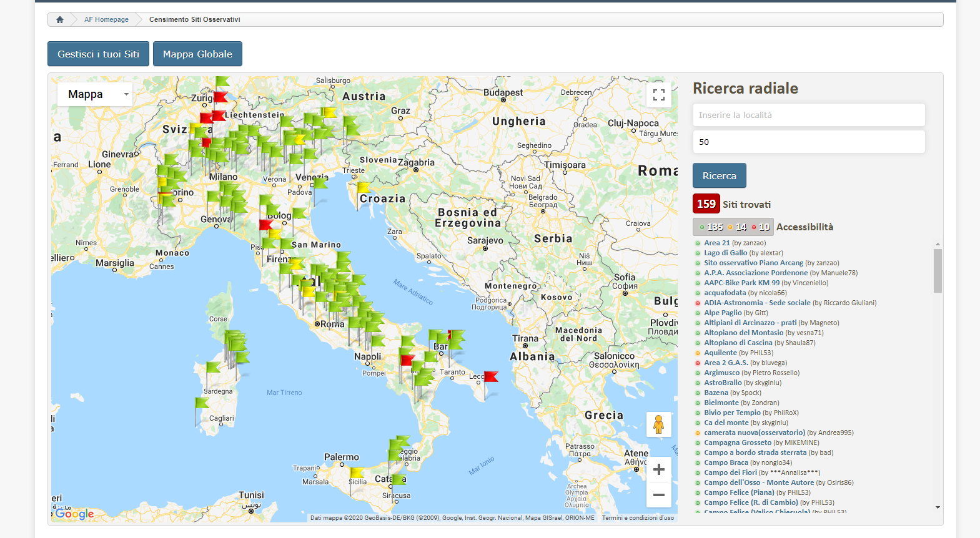Select the red flag near Bologna

coord(265,224)
